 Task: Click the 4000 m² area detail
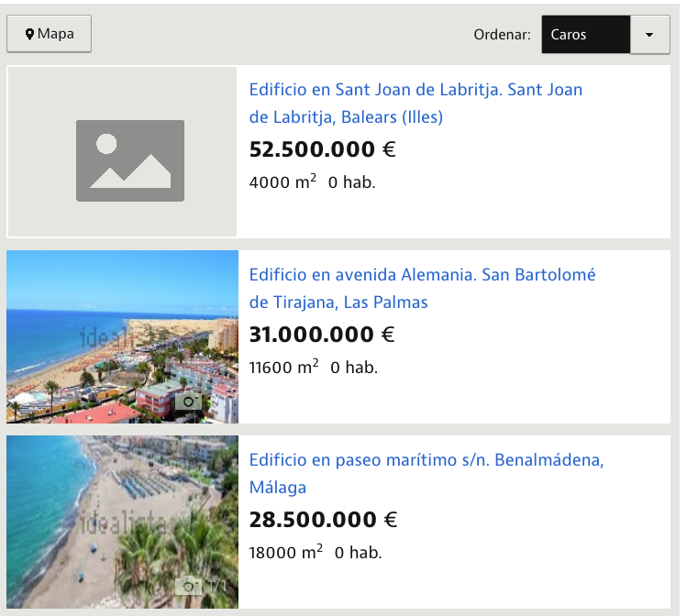(283, 182)
